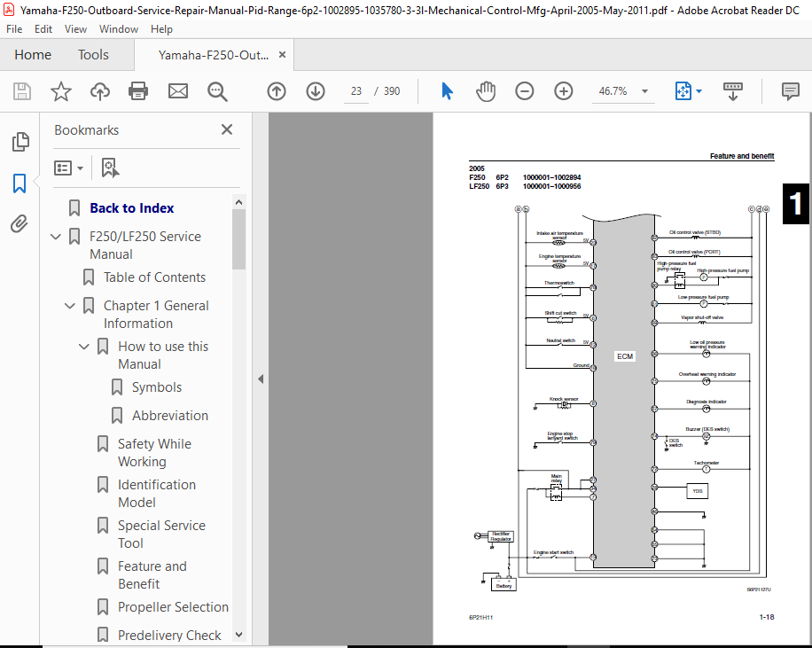
Task: Click bookmarks scrollbar down arrow
Action: (x=238, y=635)
